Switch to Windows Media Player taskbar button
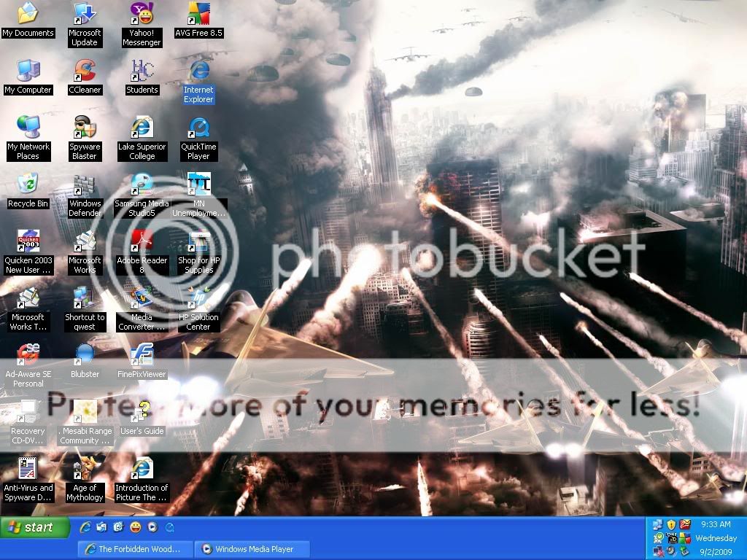The height and width of the screenshot is (560, 747). (x=252, y=549)
